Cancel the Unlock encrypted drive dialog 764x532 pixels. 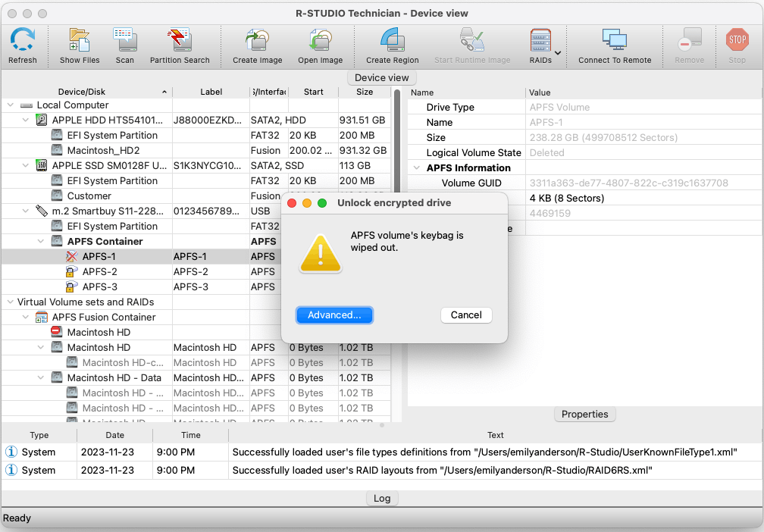pos(466,315)
